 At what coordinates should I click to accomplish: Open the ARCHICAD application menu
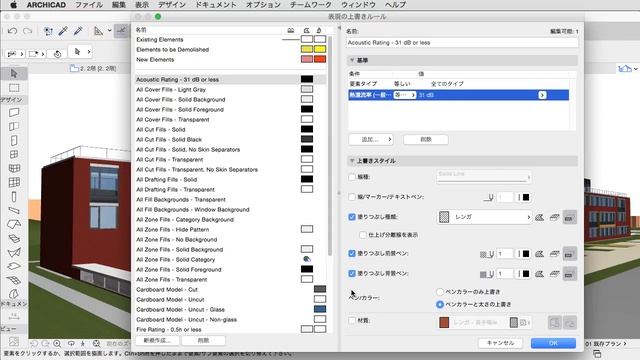[x=46, y=5]
